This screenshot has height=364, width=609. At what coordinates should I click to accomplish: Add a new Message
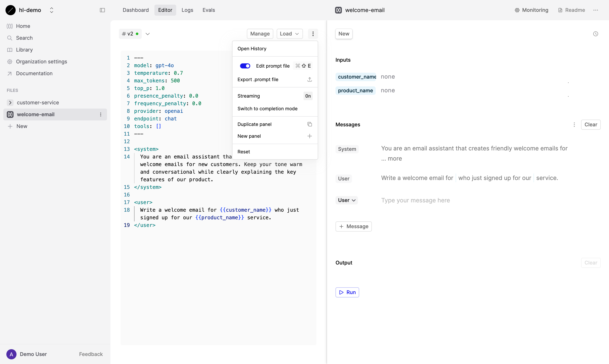353,226
